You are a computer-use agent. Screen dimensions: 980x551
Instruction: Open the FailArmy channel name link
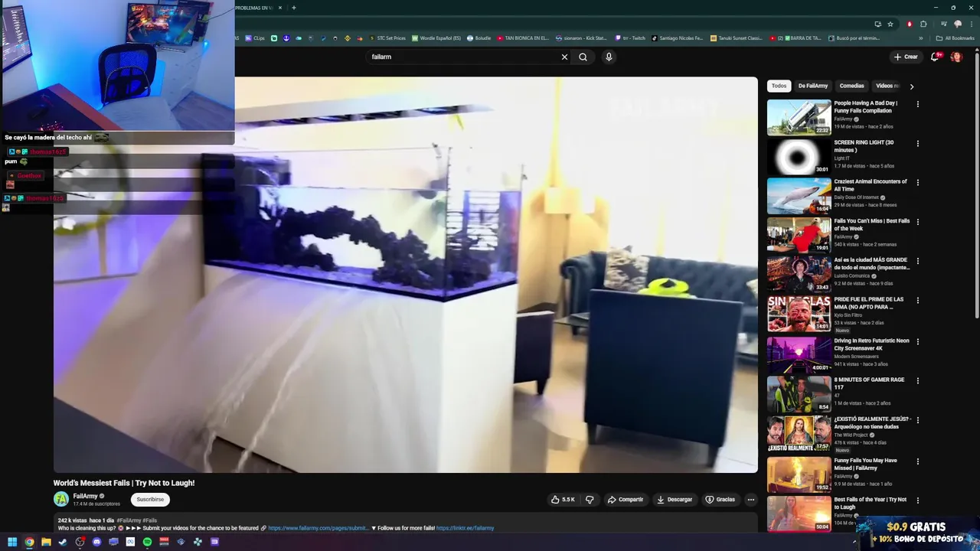(x=85, y=496)
